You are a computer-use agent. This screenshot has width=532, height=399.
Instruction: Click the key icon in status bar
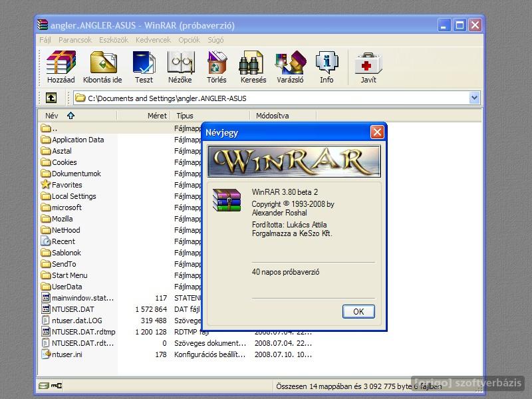pyautogui.click(x=57, y=386)
